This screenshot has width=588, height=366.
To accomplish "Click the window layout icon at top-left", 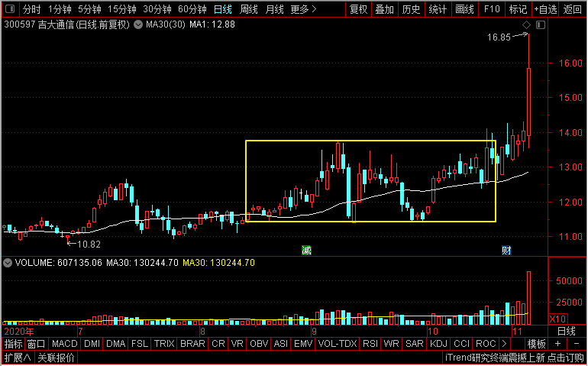I will (x=10, y=8).
